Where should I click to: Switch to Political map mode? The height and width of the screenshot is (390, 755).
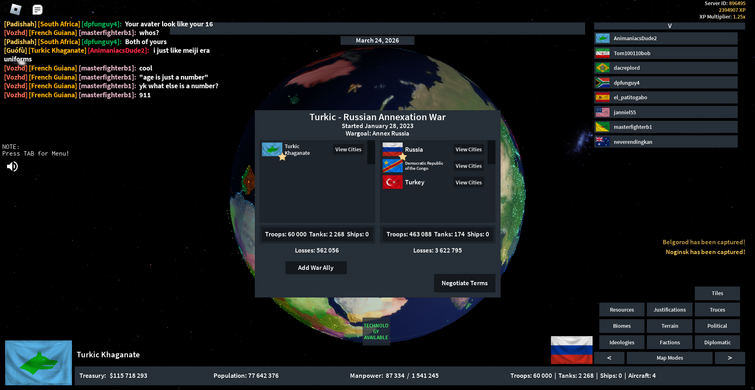[717, 326]
